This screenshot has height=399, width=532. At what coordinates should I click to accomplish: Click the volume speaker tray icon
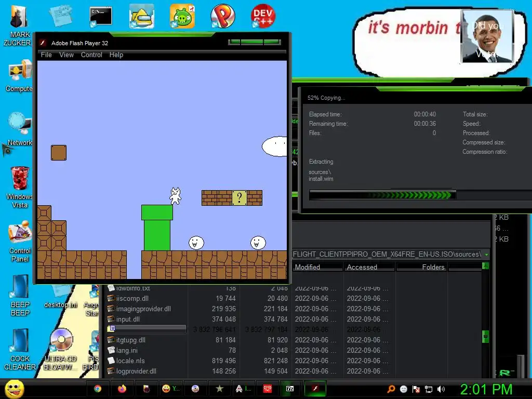441,389
